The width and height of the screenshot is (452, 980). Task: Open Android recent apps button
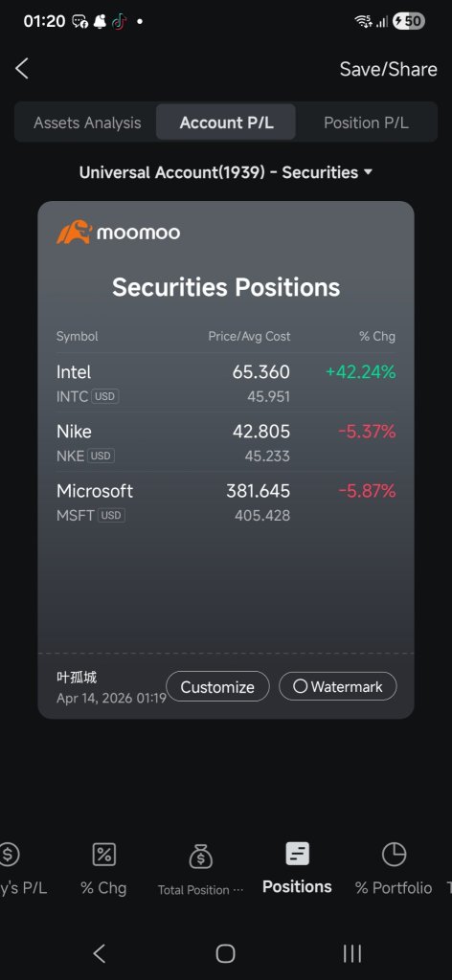[x=352, y=953]
